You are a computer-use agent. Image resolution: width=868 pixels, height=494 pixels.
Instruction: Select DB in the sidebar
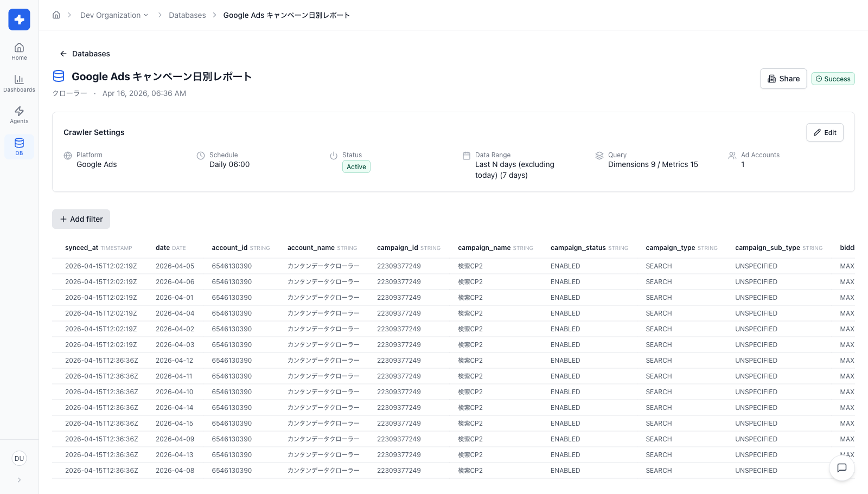(x=19, y=147)
